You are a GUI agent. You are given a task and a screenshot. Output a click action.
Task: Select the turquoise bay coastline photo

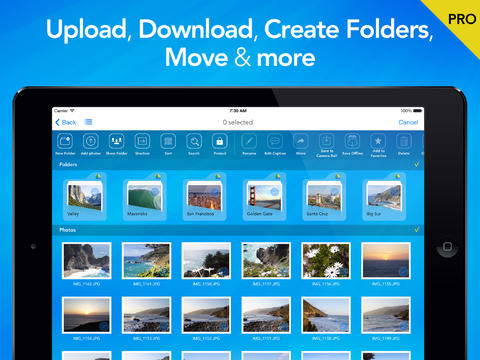coord(146,261)
